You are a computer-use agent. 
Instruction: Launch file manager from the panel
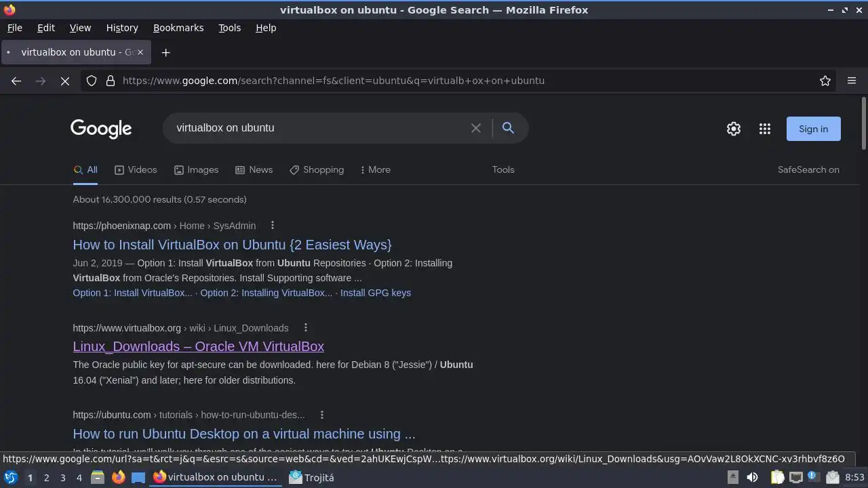[x=98, y=477]
